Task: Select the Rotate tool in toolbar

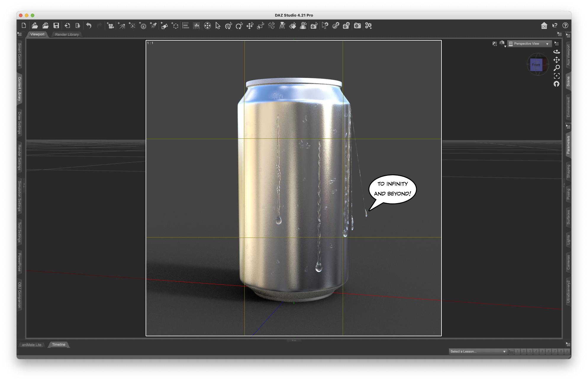Action: click(x=239, y=26)
